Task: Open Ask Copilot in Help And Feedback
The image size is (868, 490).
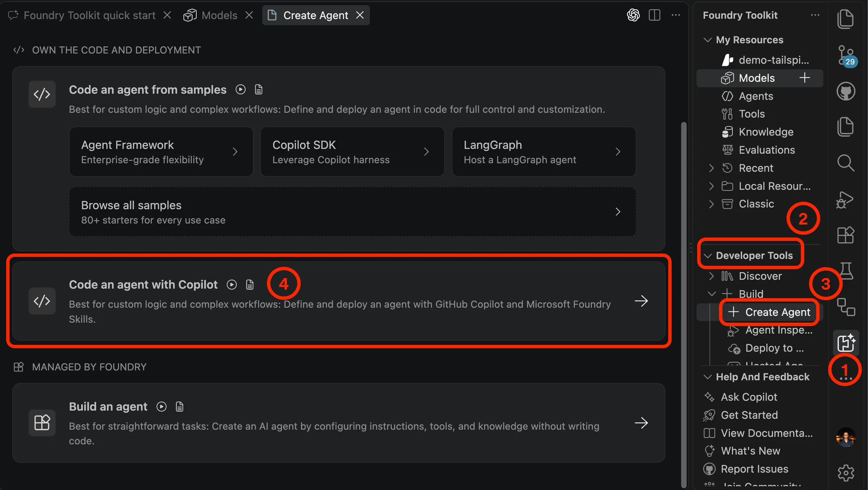Action: click(760, 397)
